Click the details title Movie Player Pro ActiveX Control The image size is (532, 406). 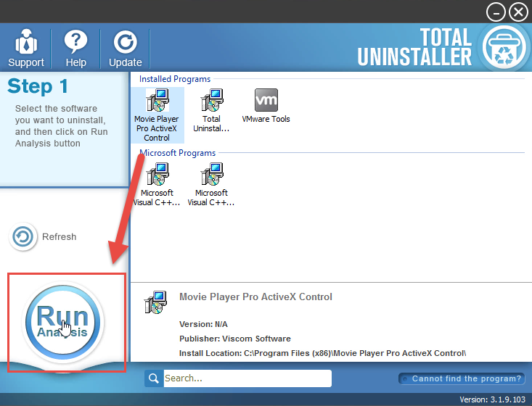[255, 297]
